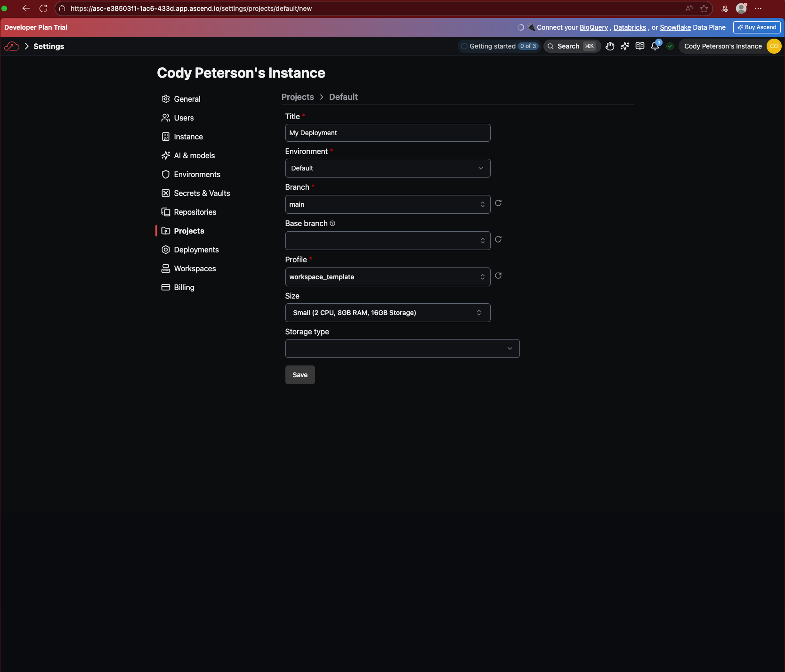
Task: Click the Default breadcrumb
Action: [x=343, y=97]
